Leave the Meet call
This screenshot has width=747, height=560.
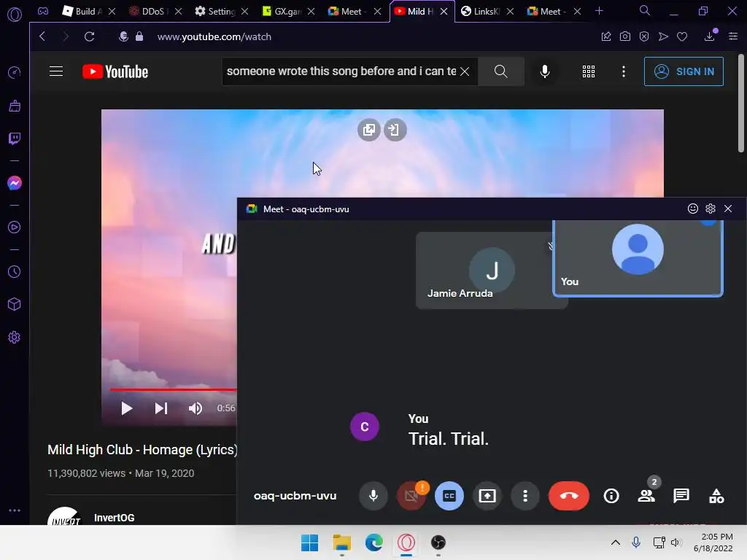click(x=569, y=496)
